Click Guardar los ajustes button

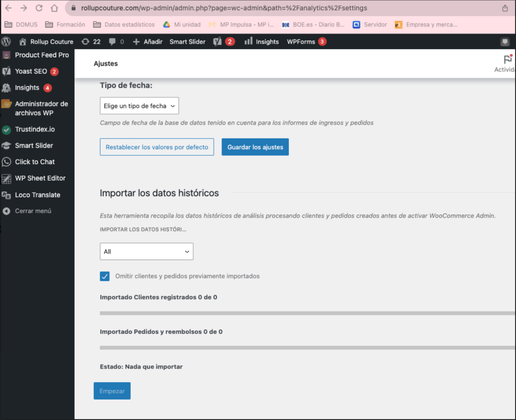(255, 147)
